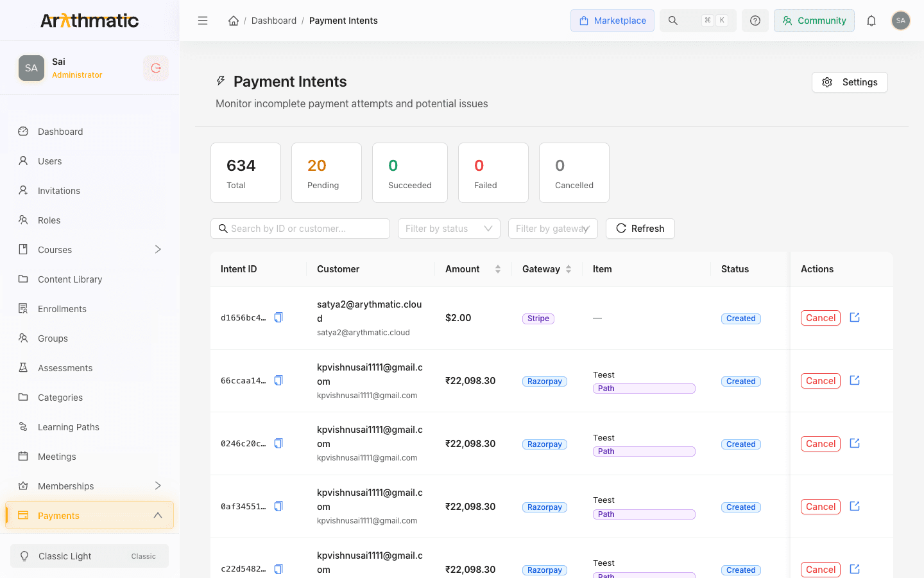Open Meetings in the sidebar

point(90,457)
